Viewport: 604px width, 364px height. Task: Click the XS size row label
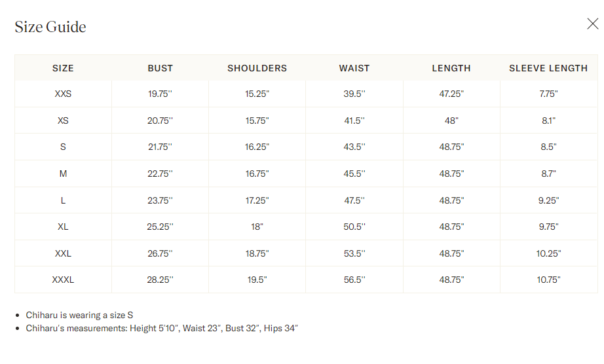click(63, 120)
